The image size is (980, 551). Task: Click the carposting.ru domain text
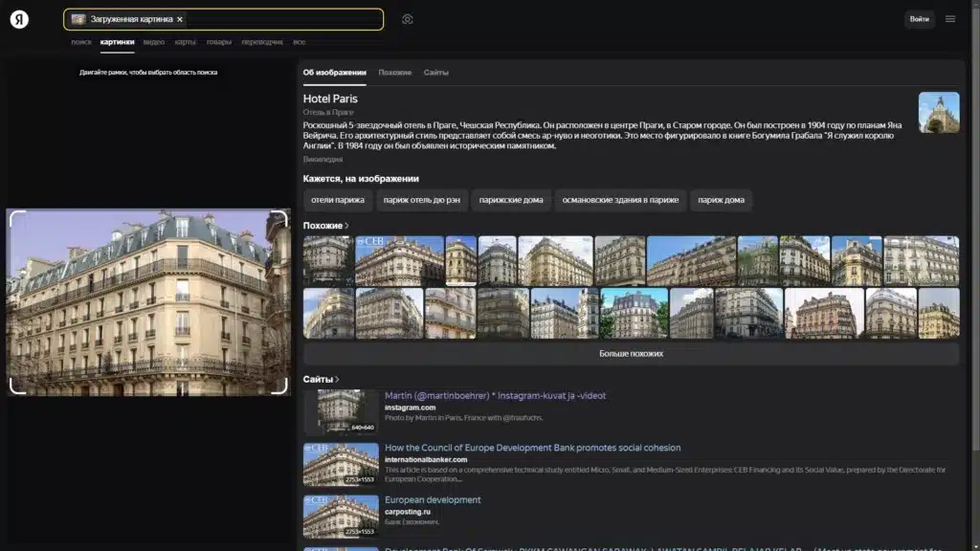coord(408,512)
